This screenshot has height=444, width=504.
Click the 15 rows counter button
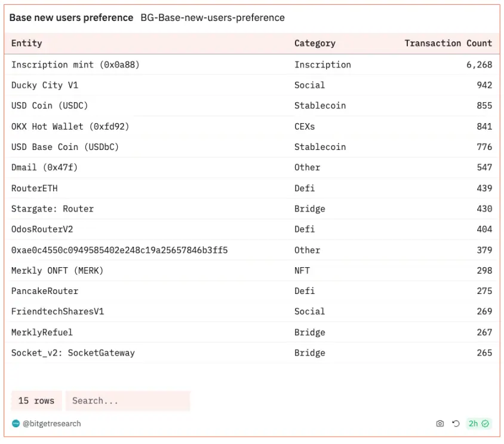click(x=36, y=400)
